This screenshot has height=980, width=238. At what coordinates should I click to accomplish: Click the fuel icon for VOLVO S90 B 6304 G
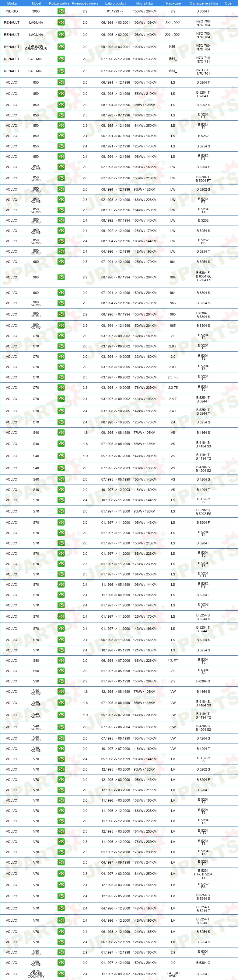coord(61,682)
